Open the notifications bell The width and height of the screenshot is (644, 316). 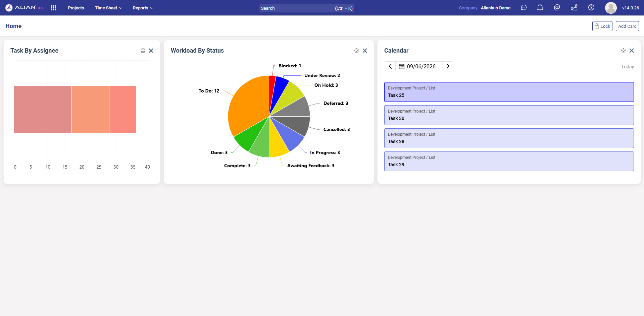click(540, 8)
